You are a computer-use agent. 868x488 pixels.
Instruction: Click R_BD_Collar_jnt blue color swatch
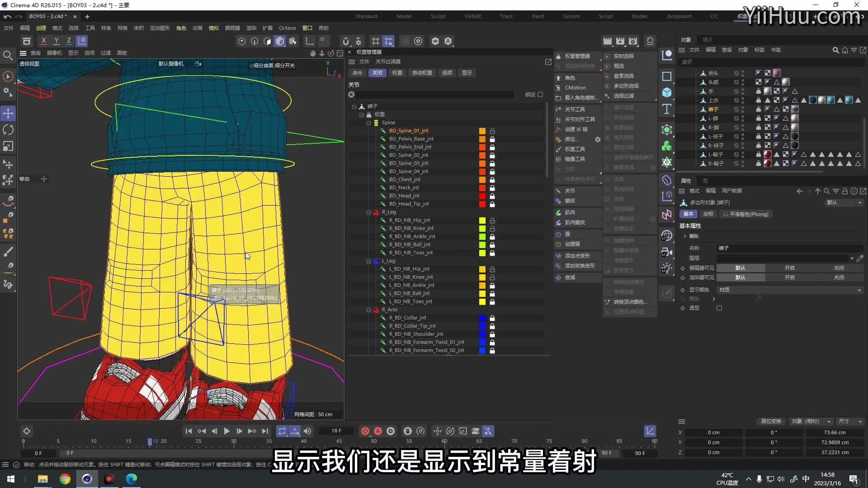point(482,318)
